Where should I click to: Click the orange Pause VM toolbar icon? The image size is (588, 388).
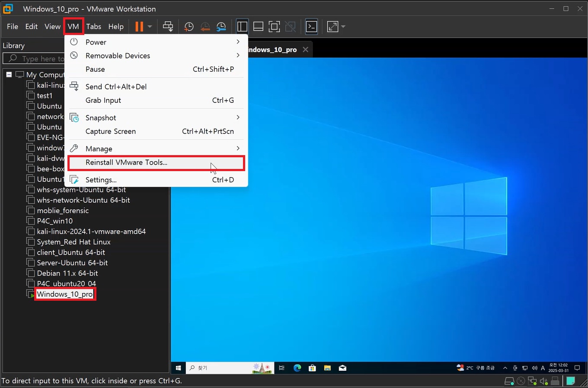tap(139, 26)
